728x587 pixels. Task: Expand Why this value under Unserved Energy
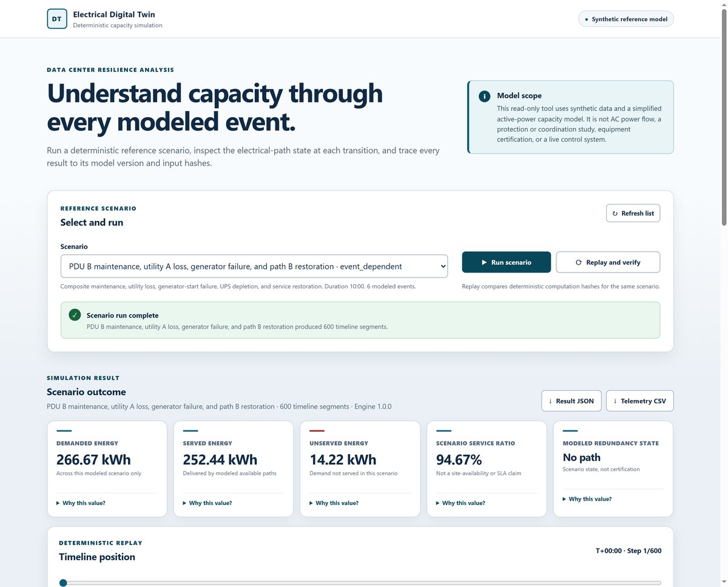point(334,503)
